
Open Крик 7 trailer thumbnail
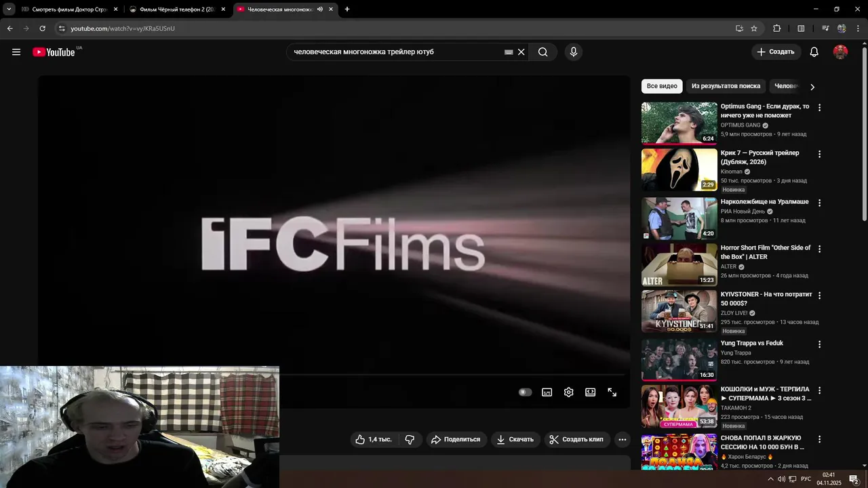click(679, 170)
